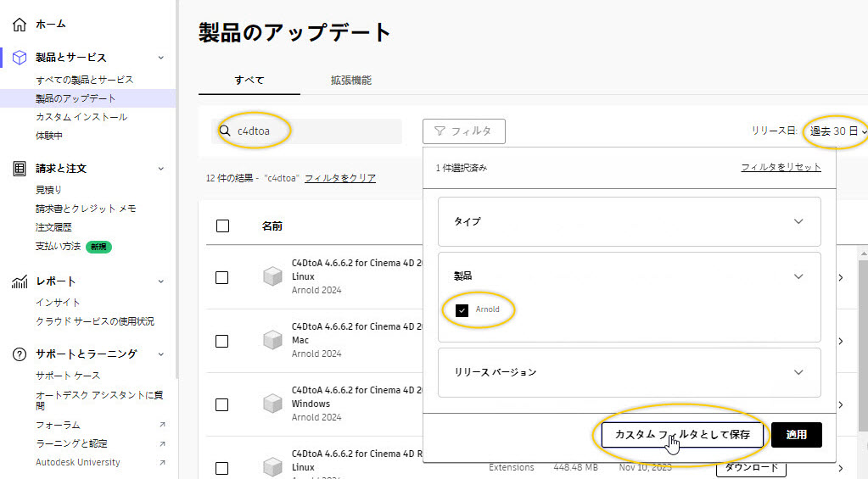Open C4DtoA 4.6.6.2 Linux product name

point(357,270)
